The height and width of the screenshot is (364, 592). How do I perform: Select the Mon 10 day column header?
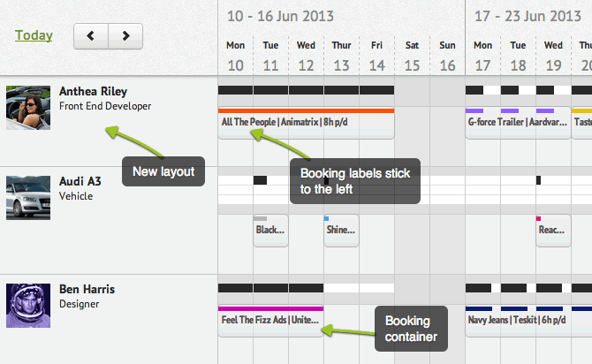tap(236, 56)
